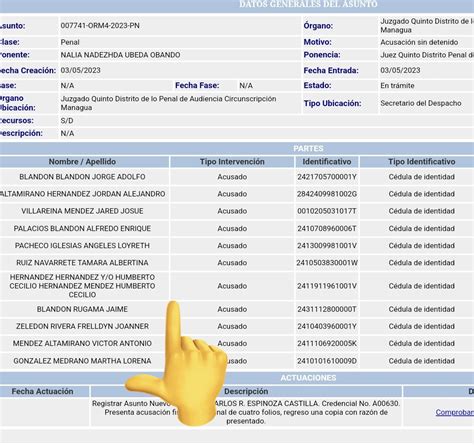Click the Fecha Actuación column header
The width and height of the screenshot is (474, 445).
click(x=42, y=391)
